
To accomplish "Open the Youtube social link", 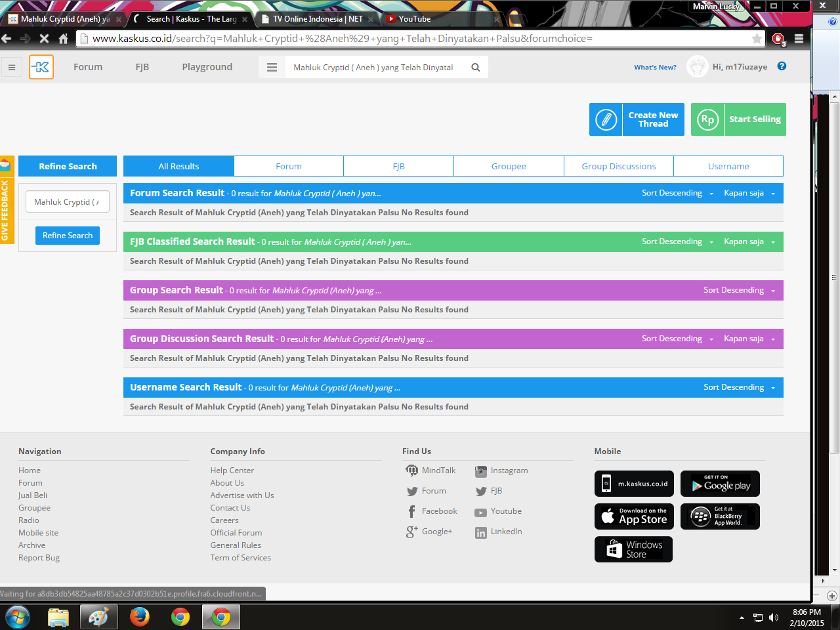I will (498, 511).
